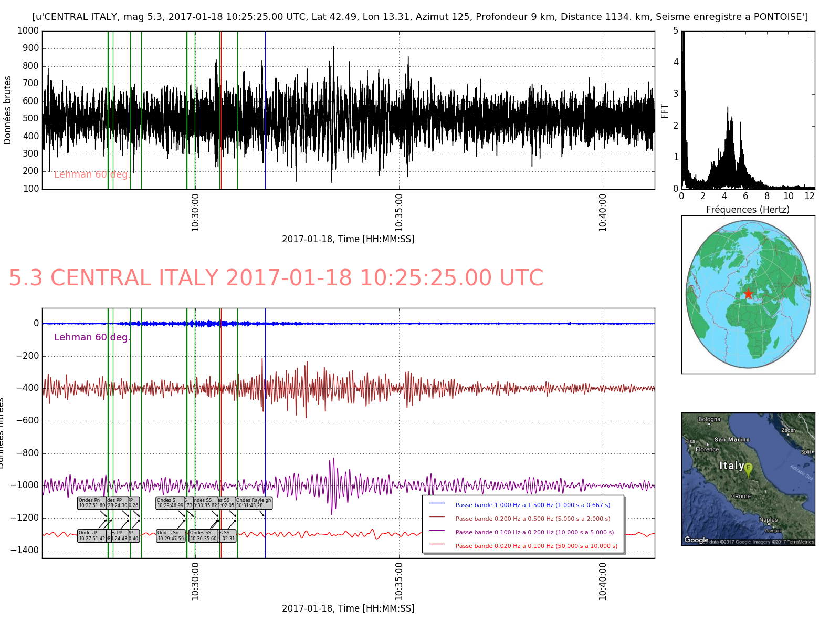Image resolution: width=840 pixels, height=620 pixels.
Task: Click the green E epicenter map pin
Action: pos(748,469)
